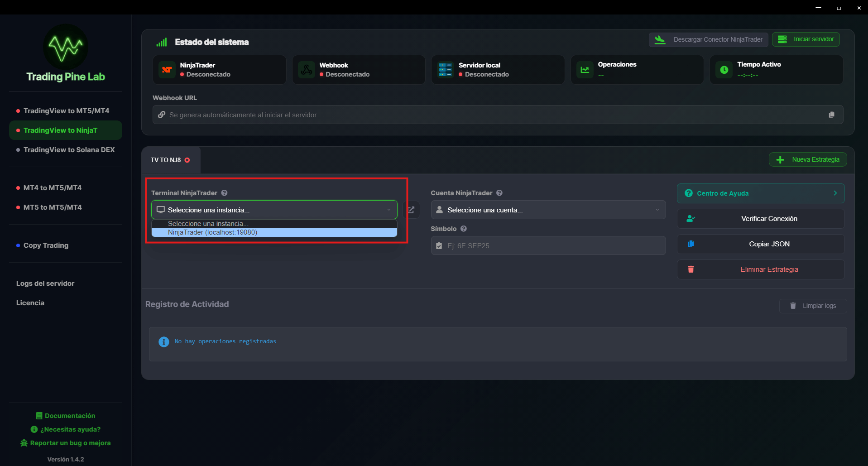Open TradingView to MT5/MT4 section
The width and height of the screenshot is (868, 466).
(x=66, y=111)
